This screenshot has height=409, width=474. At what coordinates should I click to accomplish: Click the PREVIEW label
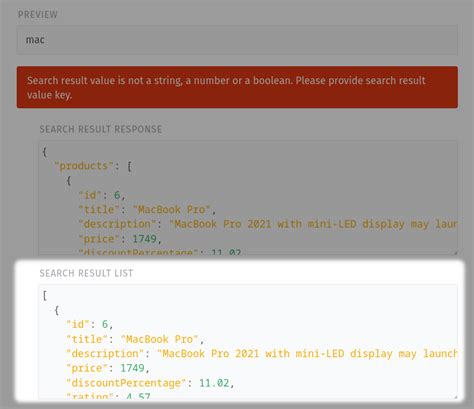click(x=38, y=15)
